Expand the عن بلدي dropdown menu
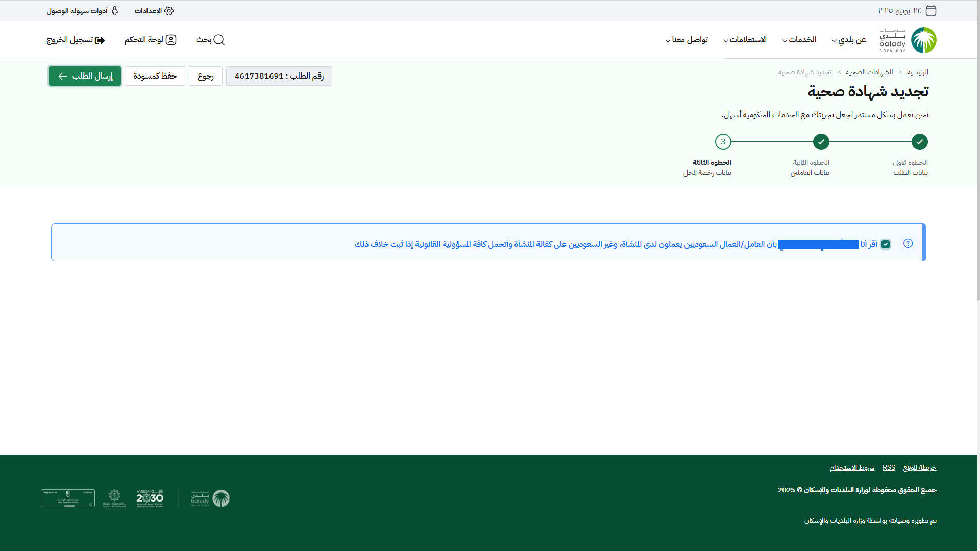 pyautogui.click(x=849, y=40)
